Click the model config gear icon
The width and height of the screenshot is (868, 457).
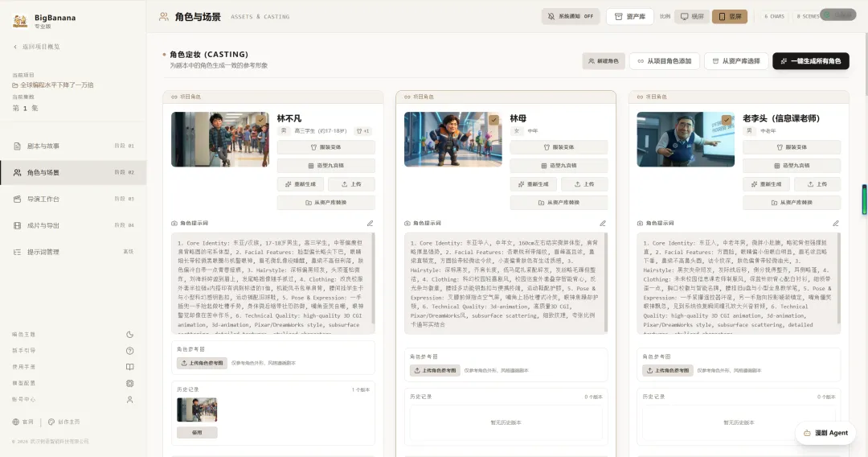click(129, 383)
